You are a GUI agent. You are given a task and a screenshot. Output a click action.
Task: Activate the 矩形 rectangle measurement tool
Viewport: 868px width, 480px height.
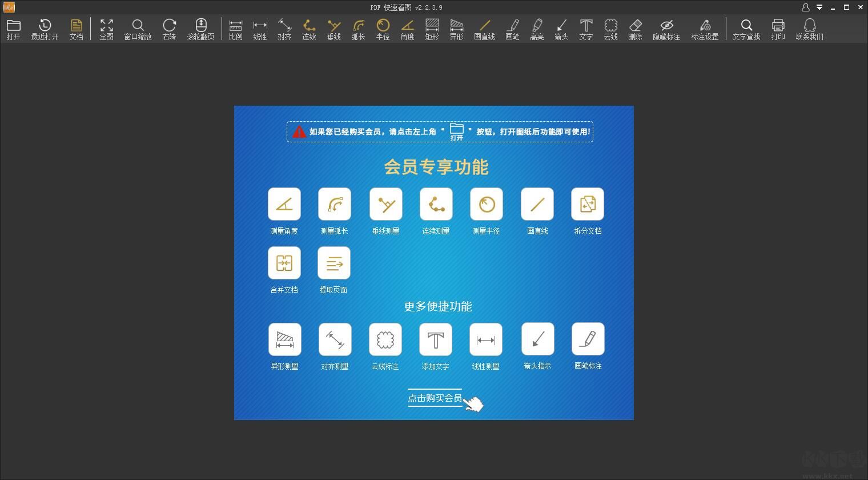[432, 29]
